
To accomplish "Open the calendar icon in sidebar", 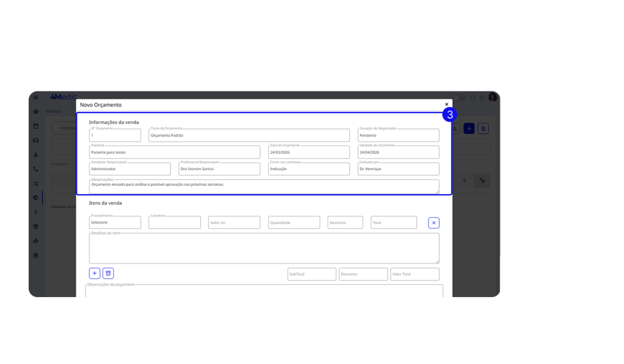I will click(36, 126).
